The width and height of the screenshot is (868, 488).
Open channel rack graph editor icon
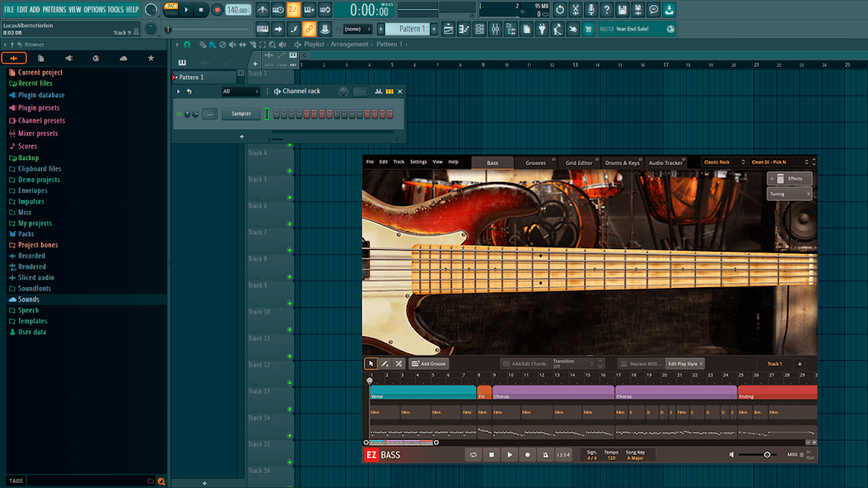[x=379, y=91]
